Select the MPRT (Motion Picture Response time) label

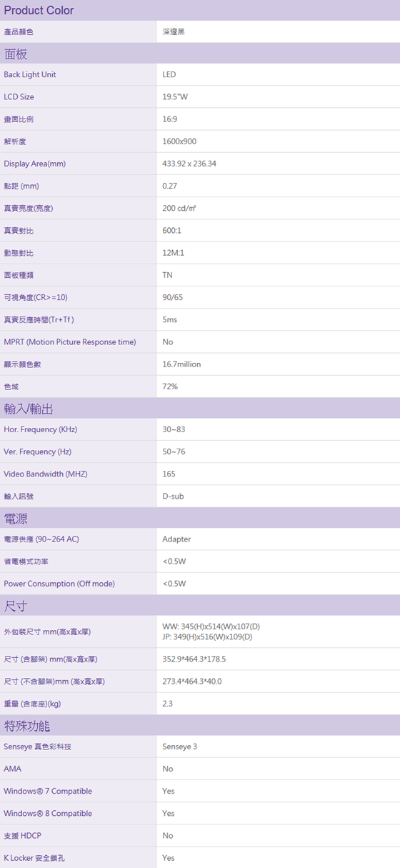pyautogui.click(x=70, y=342)
